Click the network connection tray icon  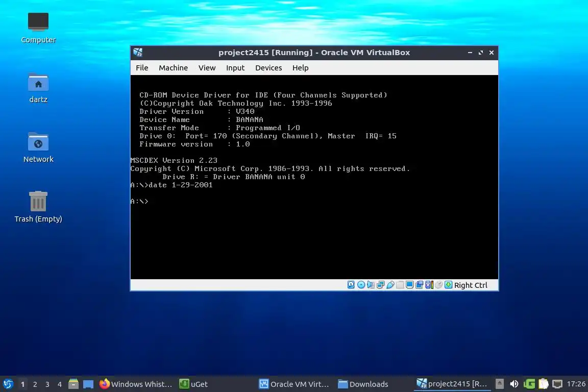tap(557, 384)
